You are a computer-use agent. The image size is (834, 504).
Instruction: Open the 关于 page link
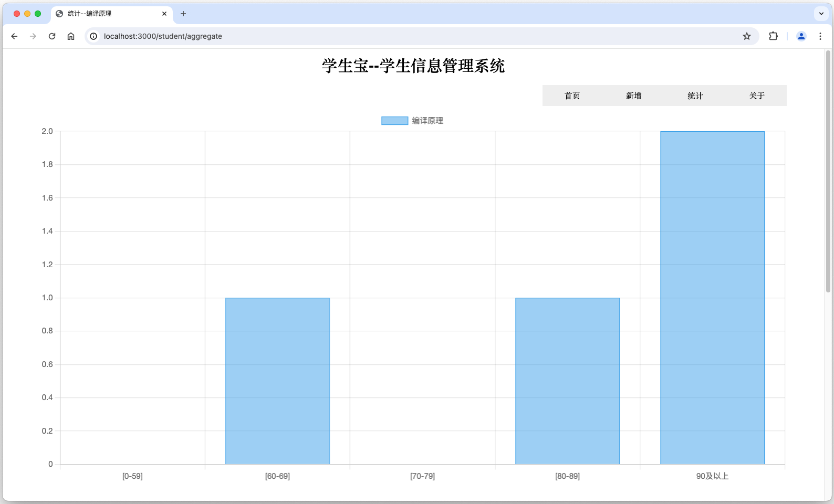756,96
